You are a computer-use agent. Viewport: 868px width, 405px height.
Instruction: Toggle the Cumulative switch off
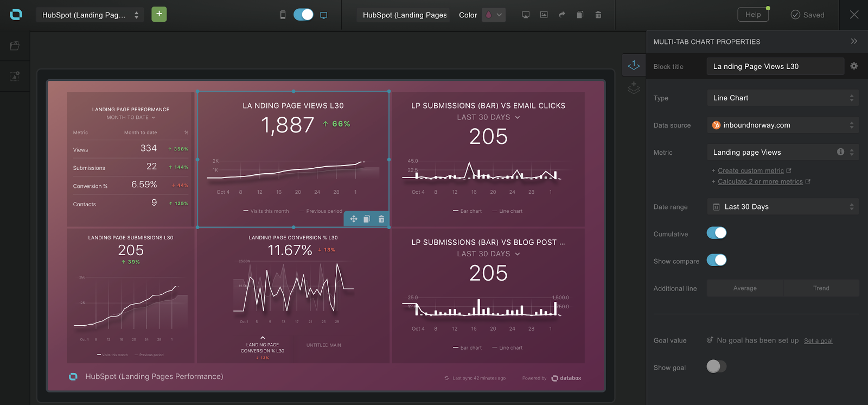(x=716, y=233)
